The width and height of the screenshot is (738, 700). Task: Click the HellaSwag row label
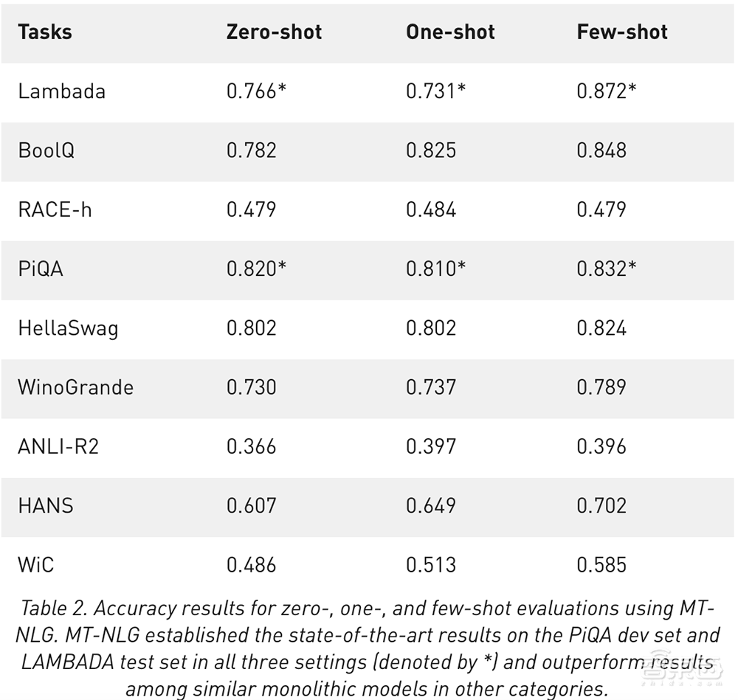[68, 328]
